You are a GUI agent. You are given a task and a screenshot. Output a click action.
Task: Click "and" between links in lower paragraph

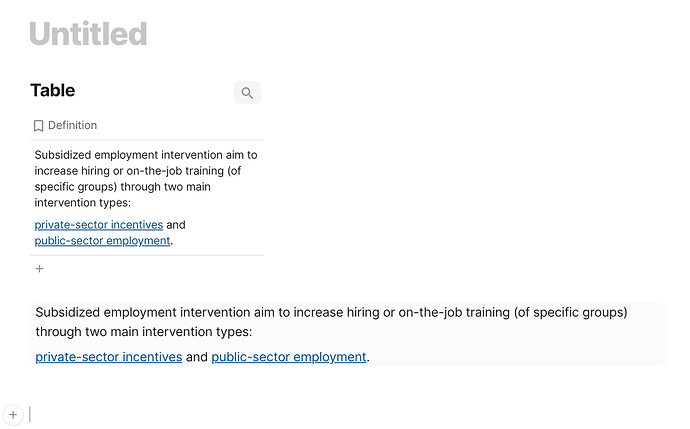(x=196, y=357)
